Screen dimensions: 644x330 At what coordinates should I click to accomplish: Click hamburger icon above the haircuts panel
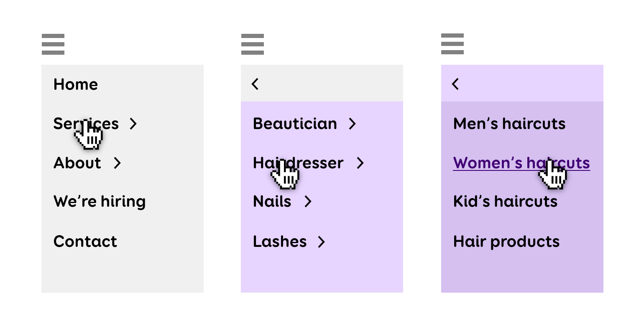coord(452,44)
